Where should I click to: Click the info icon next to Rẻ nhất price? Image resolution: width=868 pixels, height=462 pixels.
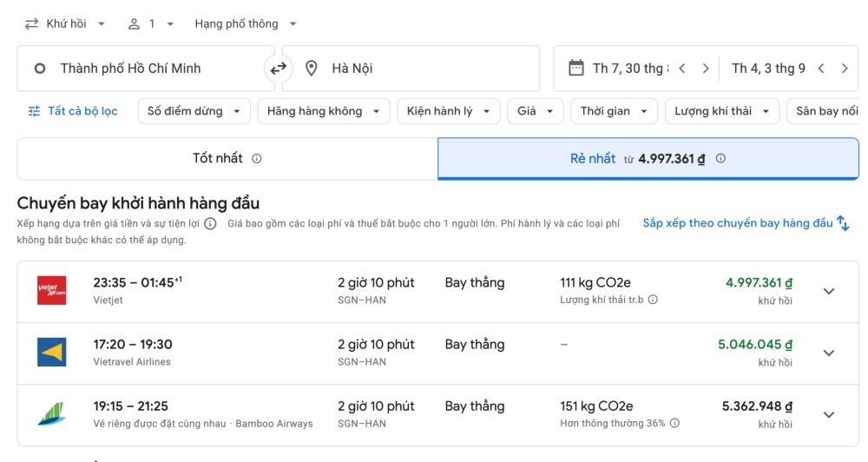[720, 158]
